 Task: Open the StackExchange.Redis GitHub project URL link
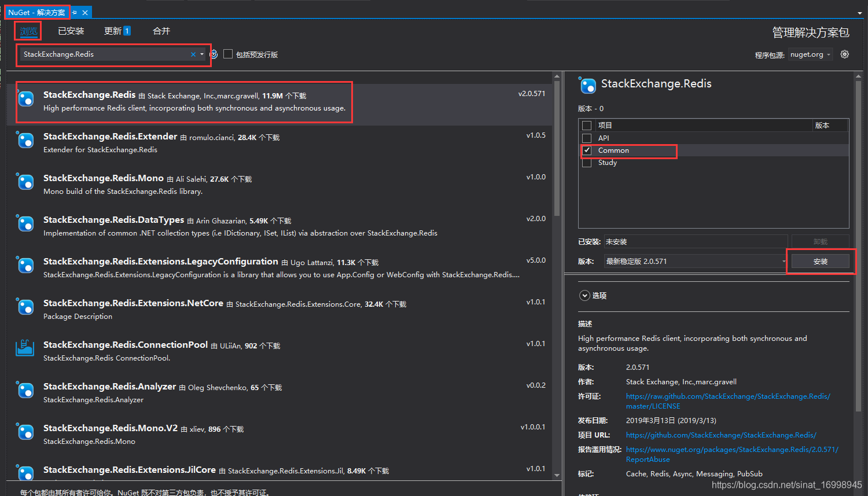[721, 435]
